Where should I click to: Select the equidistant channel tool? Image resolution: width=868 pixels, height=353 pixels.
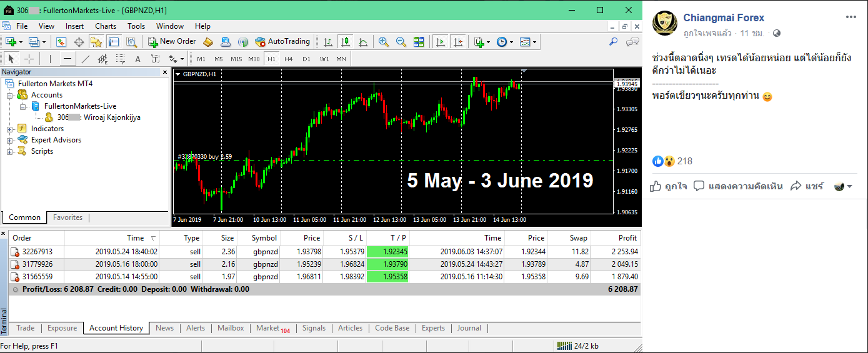(103, 59)
